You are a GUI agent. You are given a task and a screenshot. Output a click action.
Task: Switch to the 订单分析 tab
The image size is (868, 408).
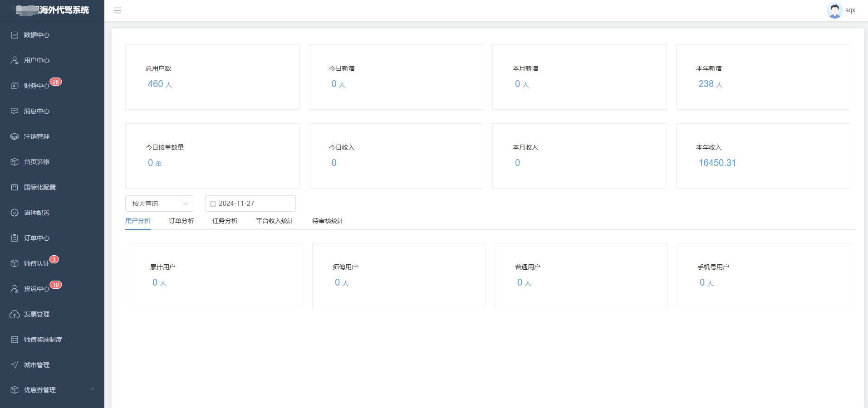click(x=181, y=221)
